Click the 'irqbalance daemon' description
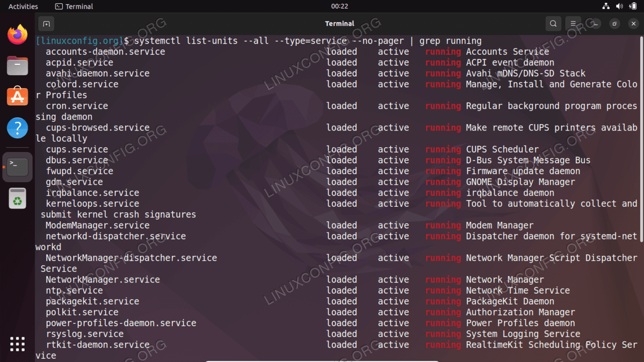Viewport: 644px width, 362px height. tap(510, 193)
